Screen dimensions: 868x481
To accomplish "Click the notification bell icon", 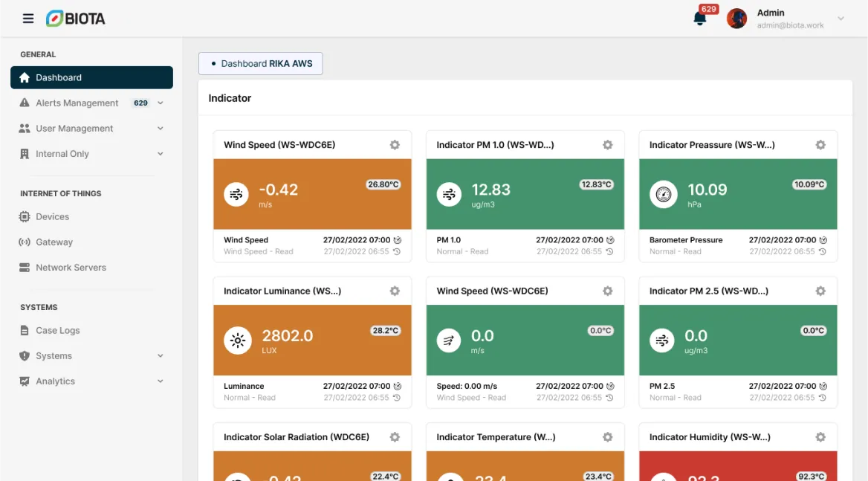I will point(699,19).
